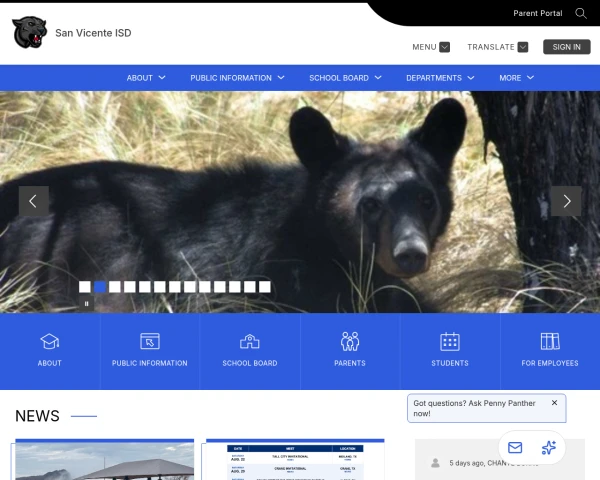The width and height of the screenshot is (600, 480).
Task: Select the last slide indicator square
Action: click(x=265, y=287)
